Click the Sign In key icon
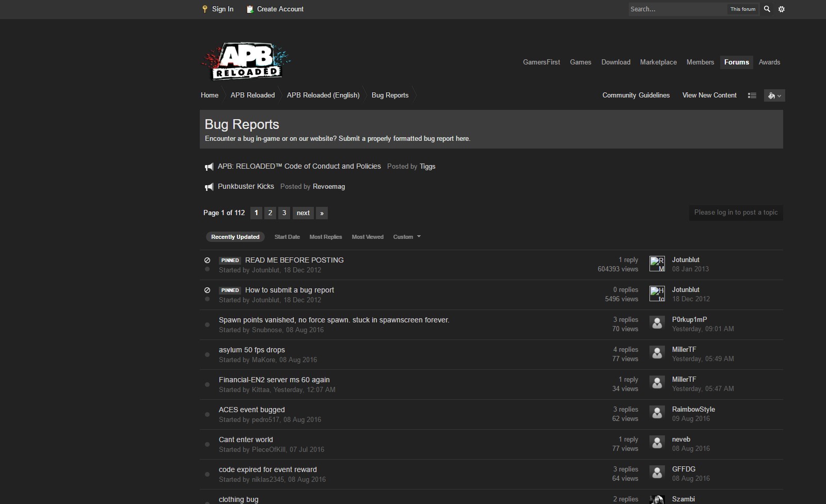The image size is (826, 504). [205, 9]
